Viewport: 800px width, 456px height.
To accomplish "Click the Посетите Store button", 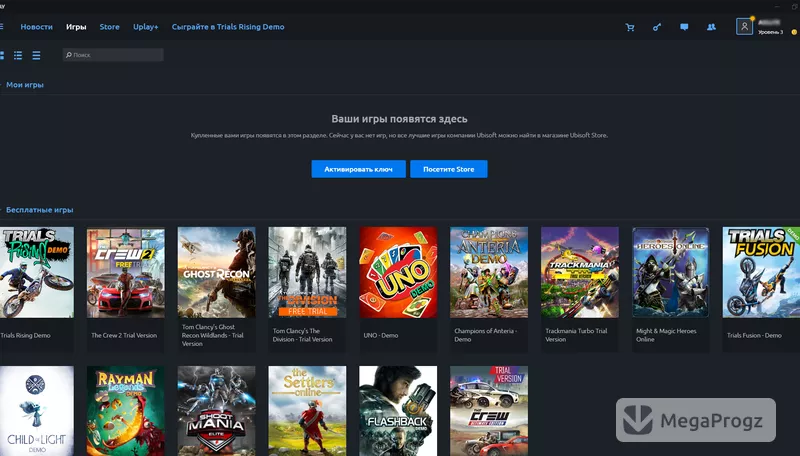I will 448,169.
